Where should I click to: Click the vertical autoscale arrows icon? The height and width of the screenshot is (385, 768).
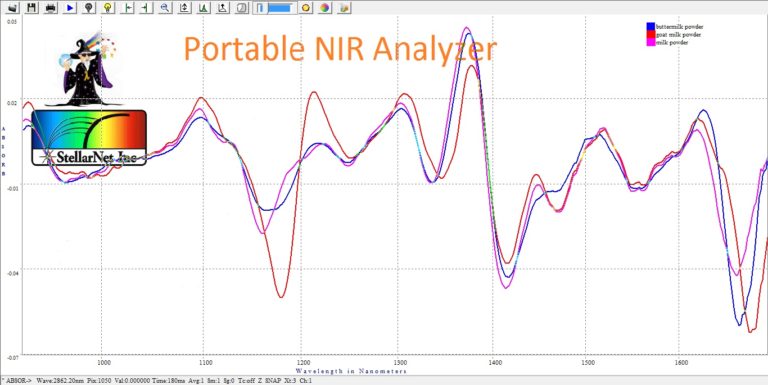tap(184, 7)
